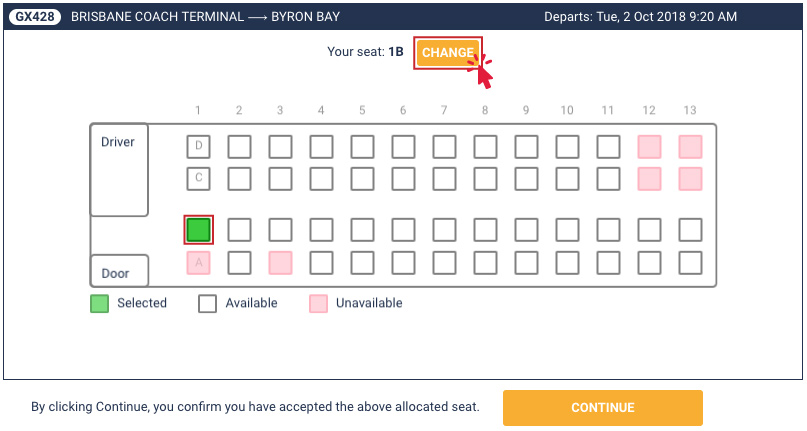Pick the top-row seat in column 7

point(444,147)
